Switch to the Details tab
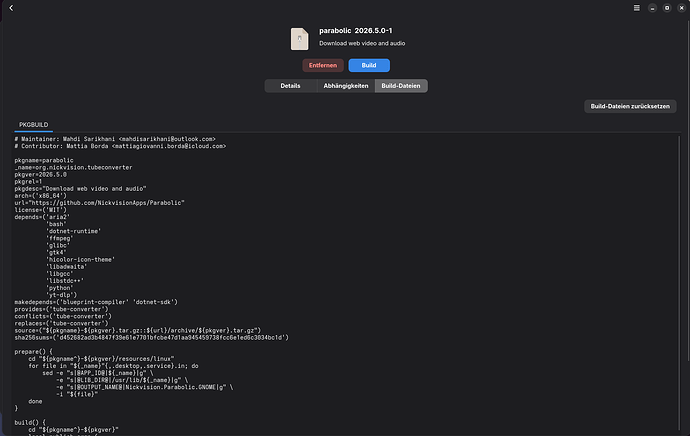This screenshot has width=690, height=436. pos(290,86)
